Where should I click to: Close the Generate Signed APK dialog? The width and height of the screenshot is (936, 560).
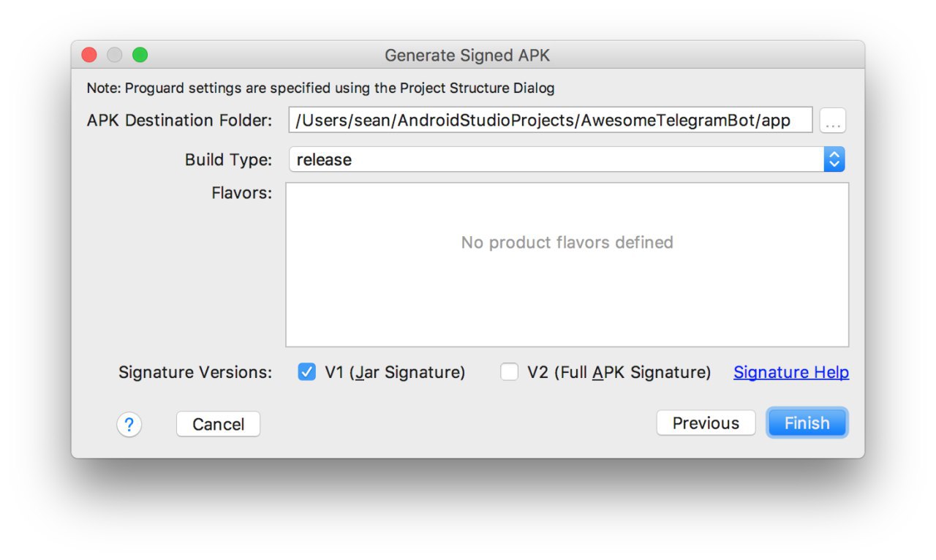point(89,55)
